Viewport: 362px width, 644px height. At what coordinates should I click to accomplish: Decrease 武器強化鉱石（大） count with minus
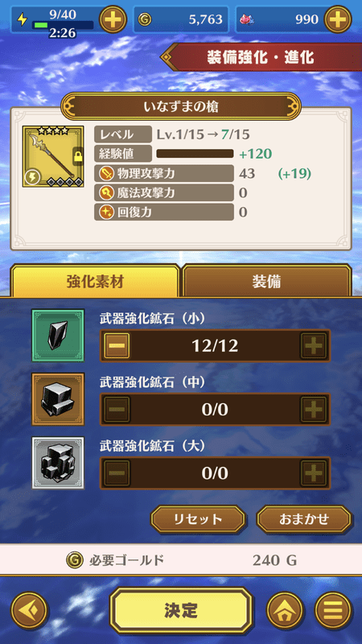pyautogui.click(x=117, y=473)
